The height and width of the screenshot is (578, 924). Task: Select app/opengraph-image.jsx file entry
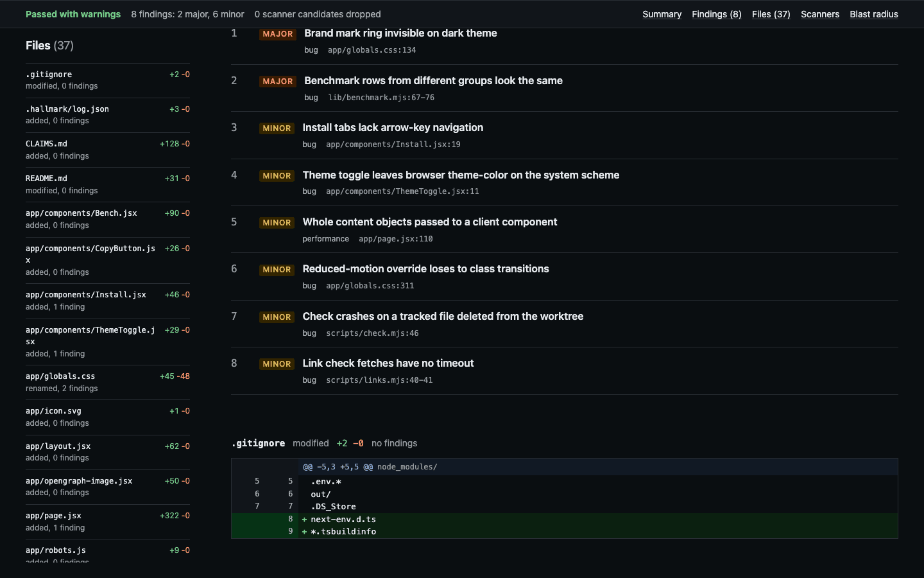[108, 487]
